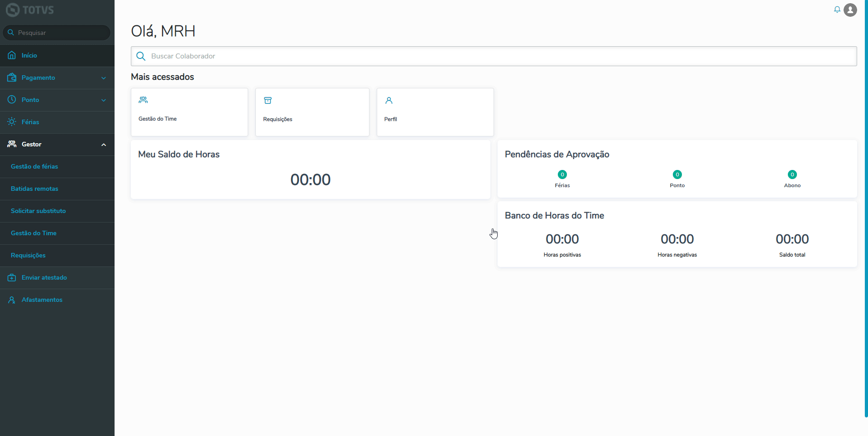
Task: Click the Férias pending count badge
Action: (x=562, y=174)
